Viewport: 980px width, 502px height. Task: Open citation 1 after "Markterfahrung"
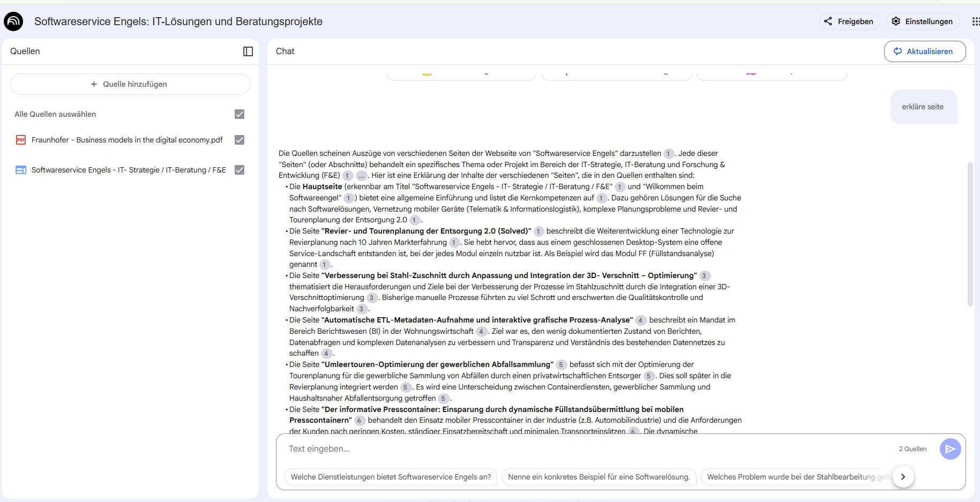(x=454, y=243)
